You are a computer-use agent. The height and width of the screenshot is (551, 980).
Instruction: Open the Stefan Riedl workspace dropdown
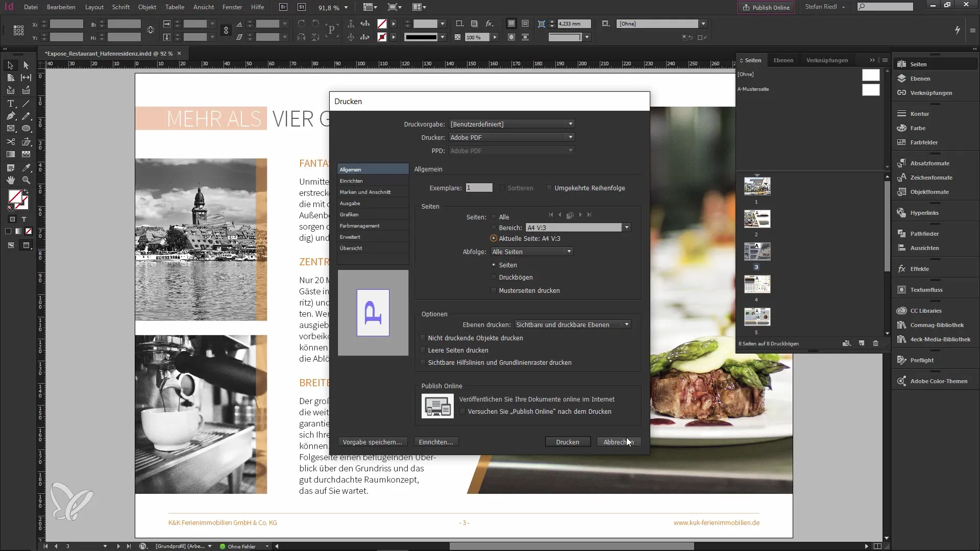click(825, 7)
